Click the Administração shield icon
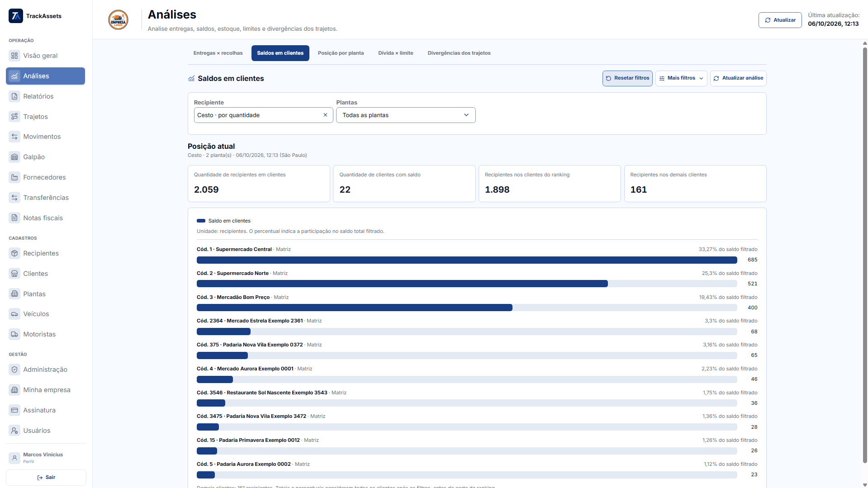This screenshot has height=488, width=868. click(x=14, y=370)
